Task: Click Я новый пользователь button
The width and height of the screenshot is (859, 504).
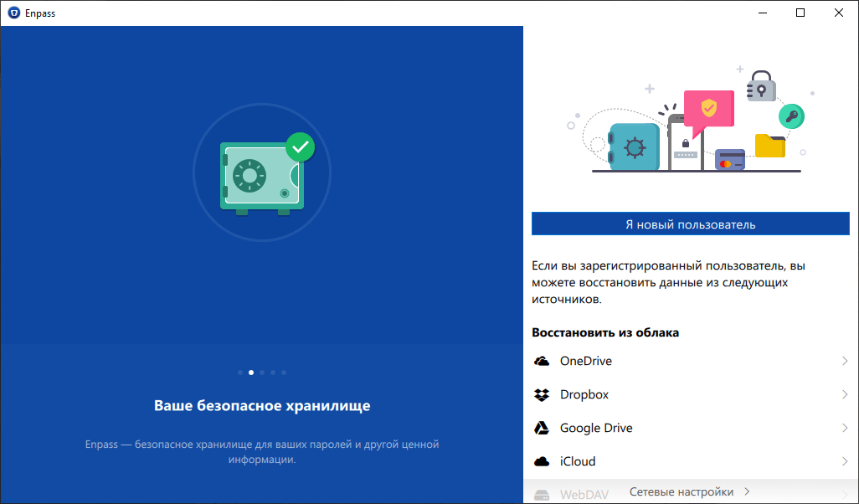Action: tap(690, 224)
